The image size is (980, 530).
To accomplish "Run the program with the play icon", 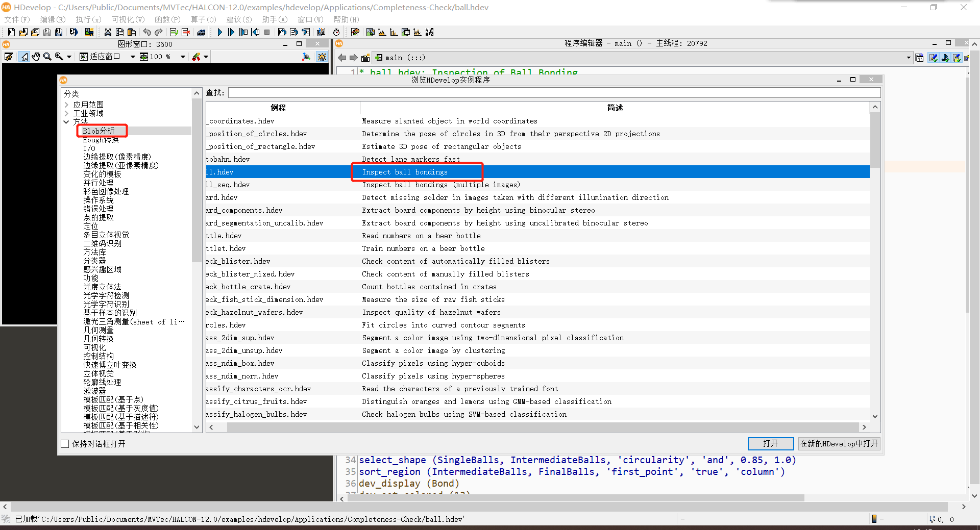I will [219, 32].
